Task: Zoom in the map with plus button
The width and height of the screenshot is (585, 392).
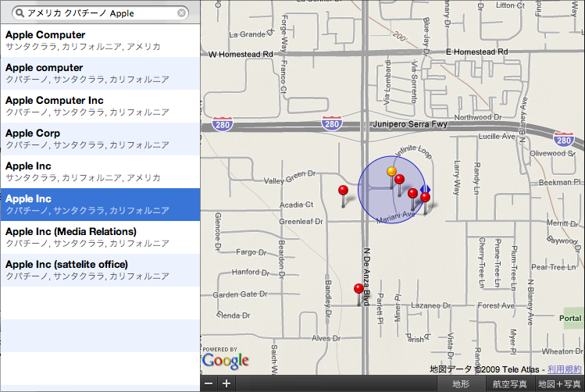Action: [x=226, y=383]
